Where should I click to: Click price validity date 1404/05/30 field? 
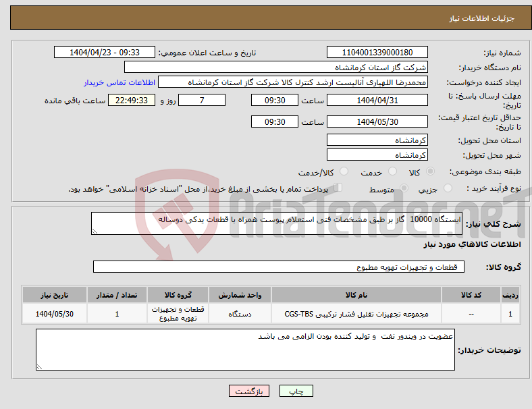(377, 121)
